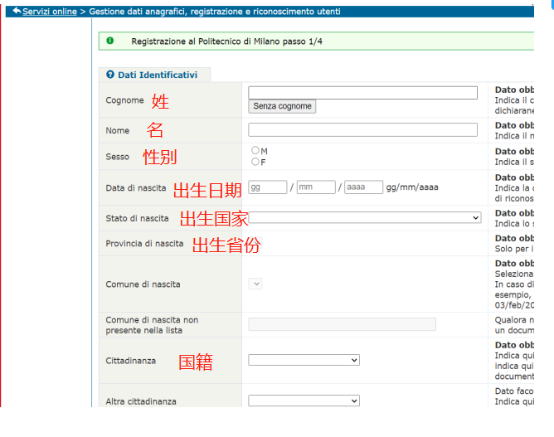Focus the mm month field for birth date
This screenshot has height=437, width=554.
[x=316, y=187]
